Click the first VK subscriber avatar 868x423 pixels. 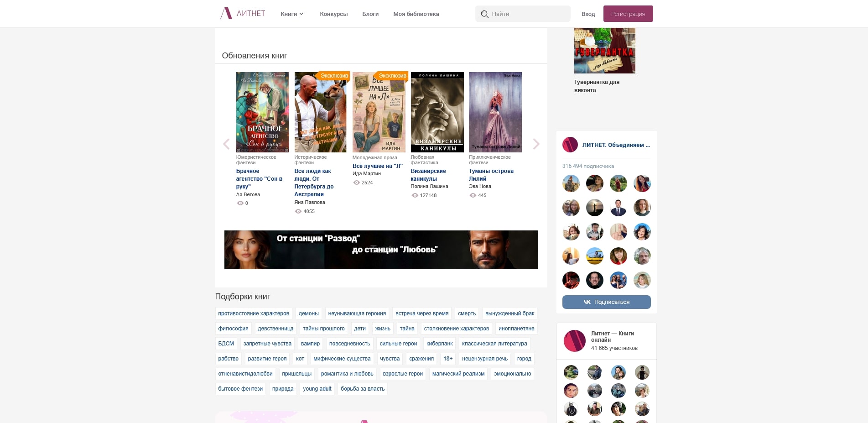pos(571,183)
